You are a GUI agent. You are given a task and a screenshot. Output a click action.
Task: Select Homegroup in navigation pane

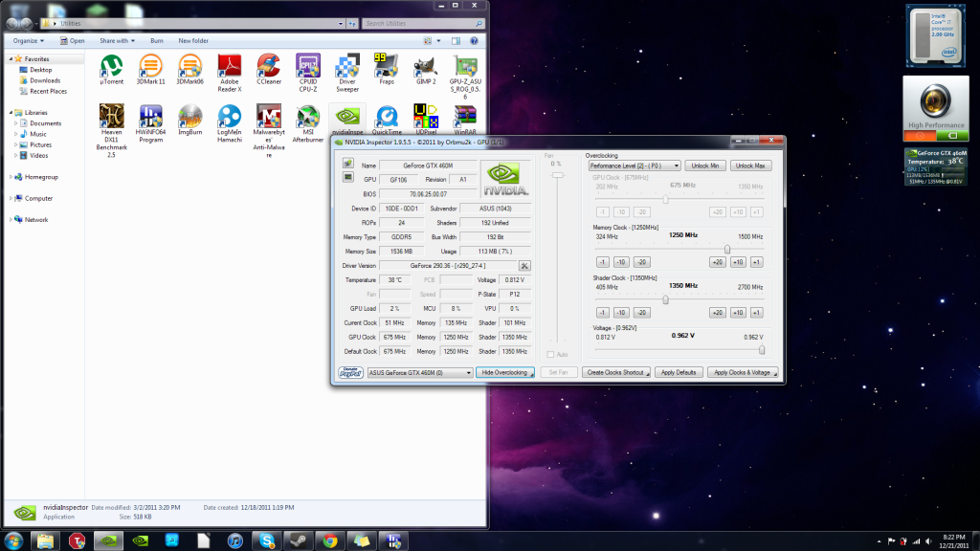pyautogui.click(x=41, y=177)
